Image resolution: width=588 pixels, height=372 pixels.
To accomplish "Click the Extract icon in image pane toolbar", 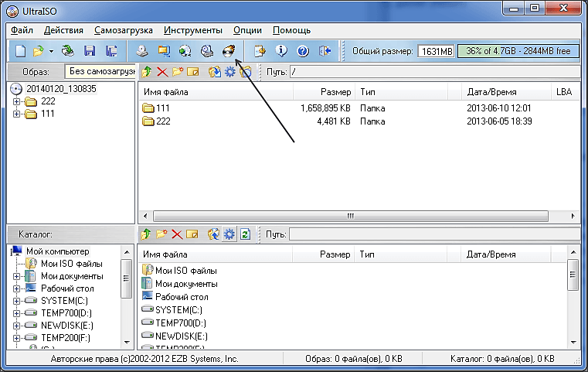I will click(215, 72).
